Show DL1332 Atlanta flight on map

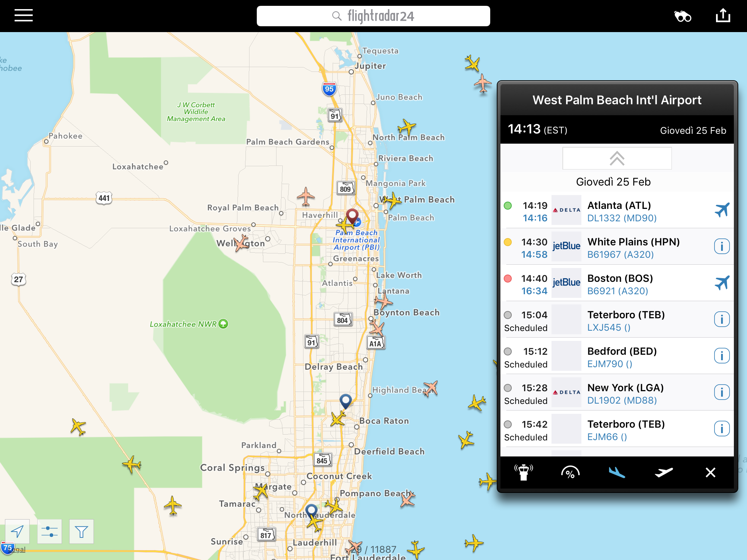[x=721, y=210]
